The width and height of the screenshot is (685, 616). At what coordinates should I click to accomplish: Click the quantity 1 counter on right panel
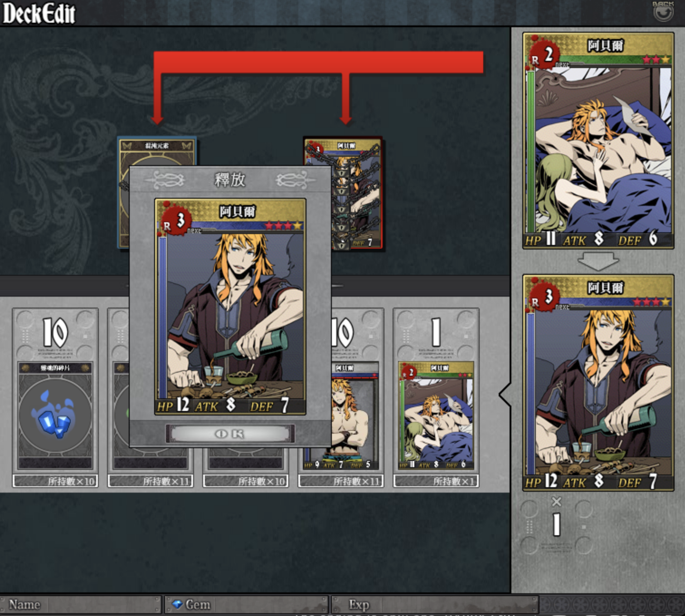(556, 525)
